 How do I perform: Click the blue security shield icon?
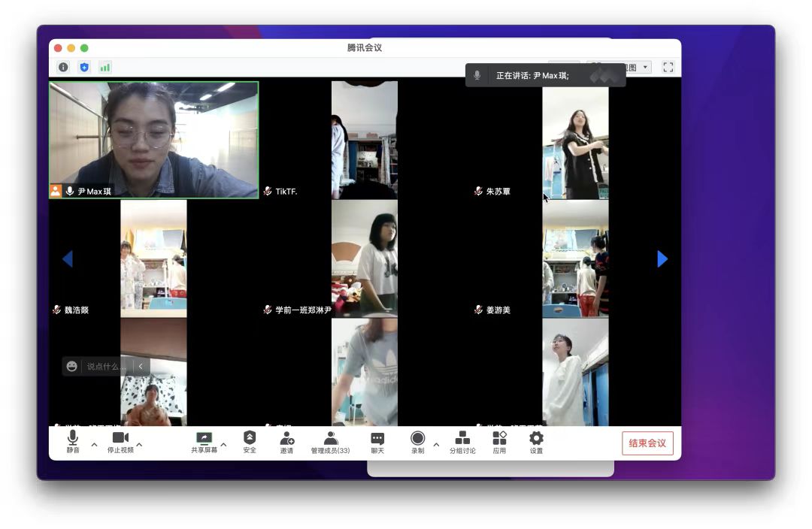coord(84,68)
